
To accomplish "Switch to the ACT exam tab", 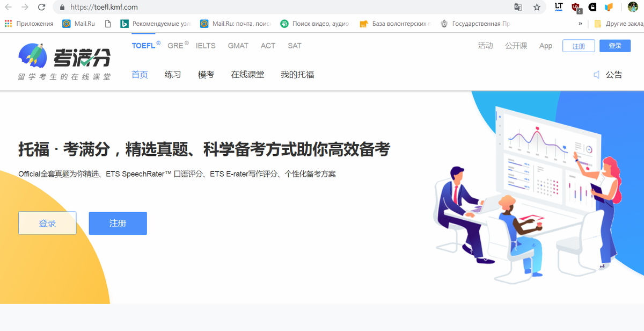I will (x=268, y=46).
